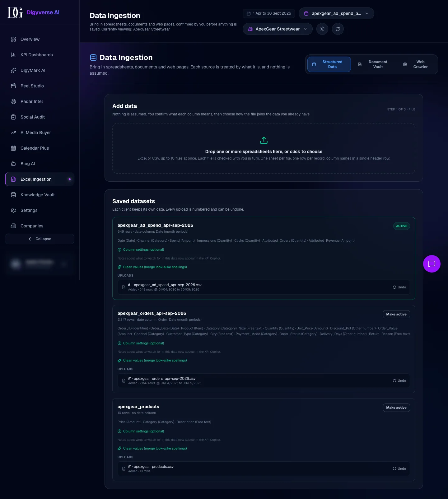This screenshot has width=448, height=499.
Task: Make apexgear_products dataset active
Action: point(396,408)
